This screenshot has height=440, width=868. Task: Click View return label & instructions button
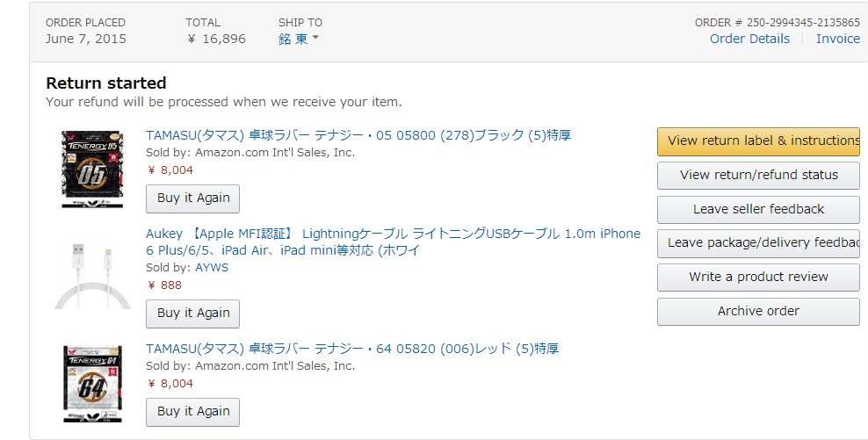coord(758,141)
